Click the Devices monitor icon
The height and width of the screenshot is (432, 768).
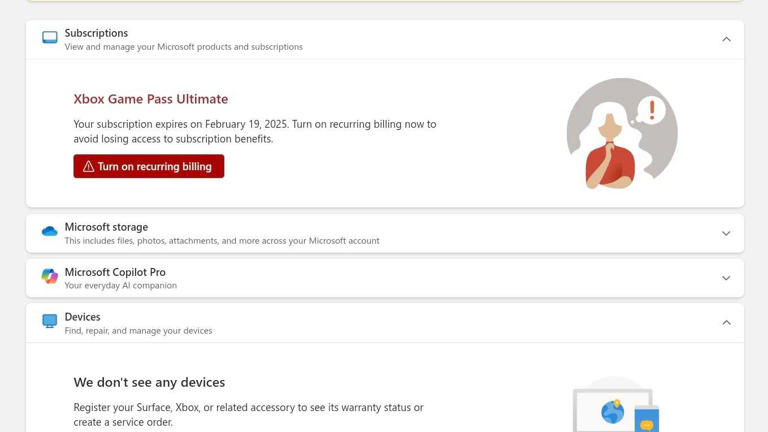[x=49, y=321]
